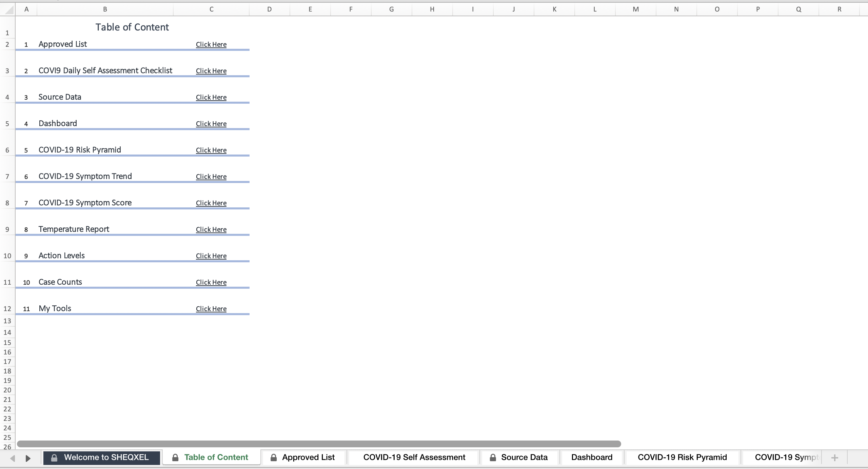Follow Click Here link for COVI9 Daily Self Assessment Checklist

(x=211, y=71)
